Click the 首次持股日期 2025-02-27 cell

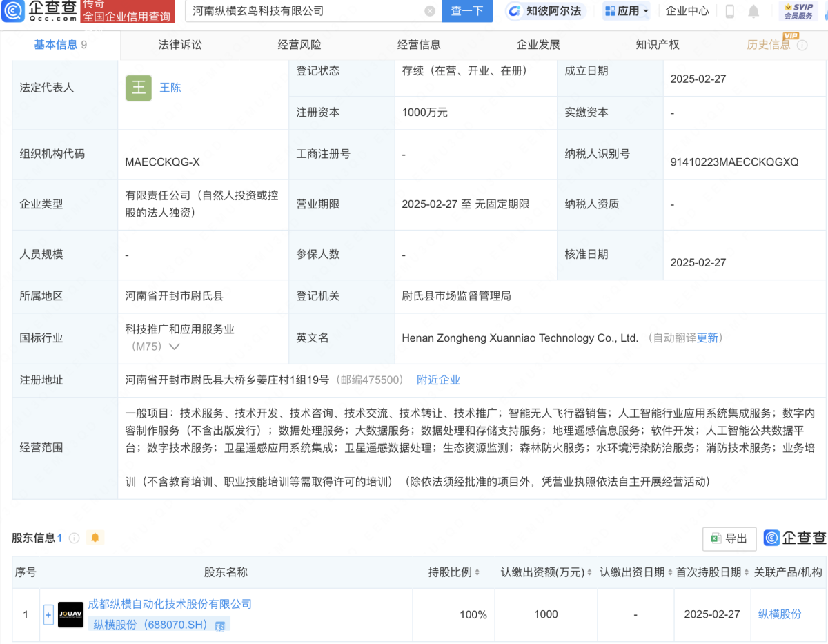[x=712, y=614]
